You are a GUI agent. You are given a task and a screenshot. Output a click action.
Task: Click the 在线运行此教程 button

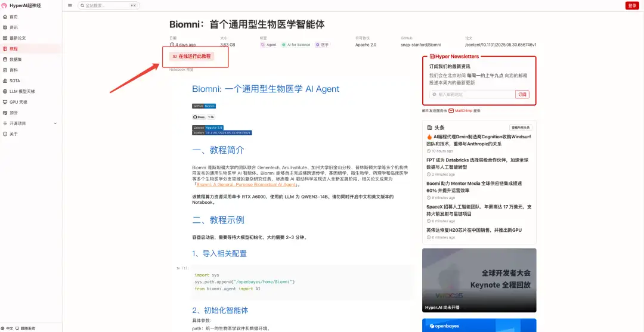(x=192, y=56)
